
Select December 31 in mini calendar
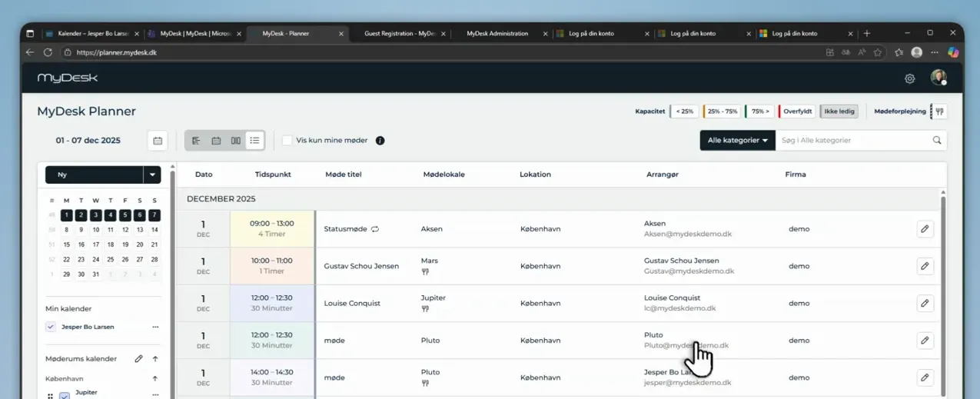click(x=96, y=274)
